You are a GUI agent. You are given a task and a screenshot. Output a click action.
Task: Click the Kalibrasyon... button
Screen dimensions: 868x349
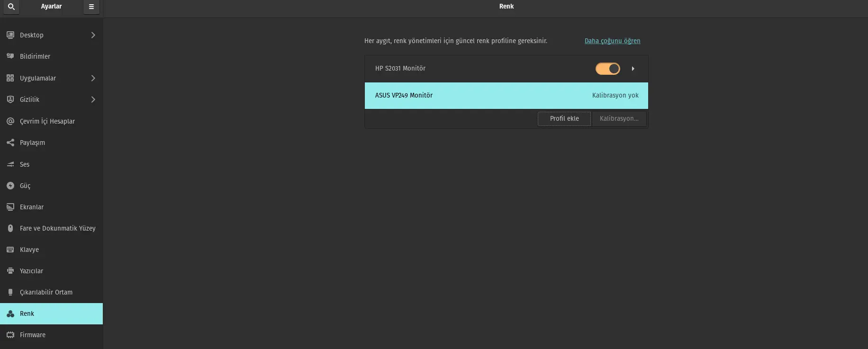(x=619, y=118)
